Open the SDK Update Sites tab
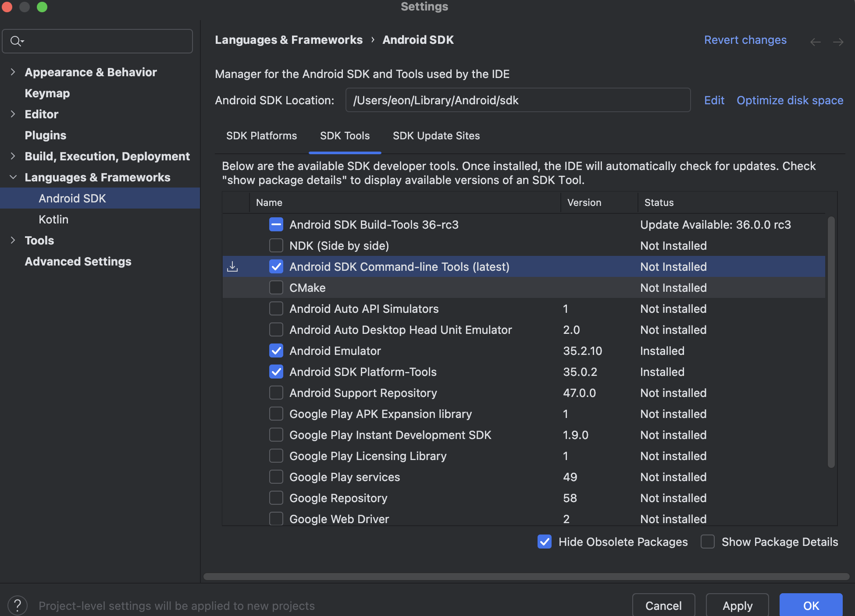The width and height of the screenshot is (855, 616). [x=436, y=136]
